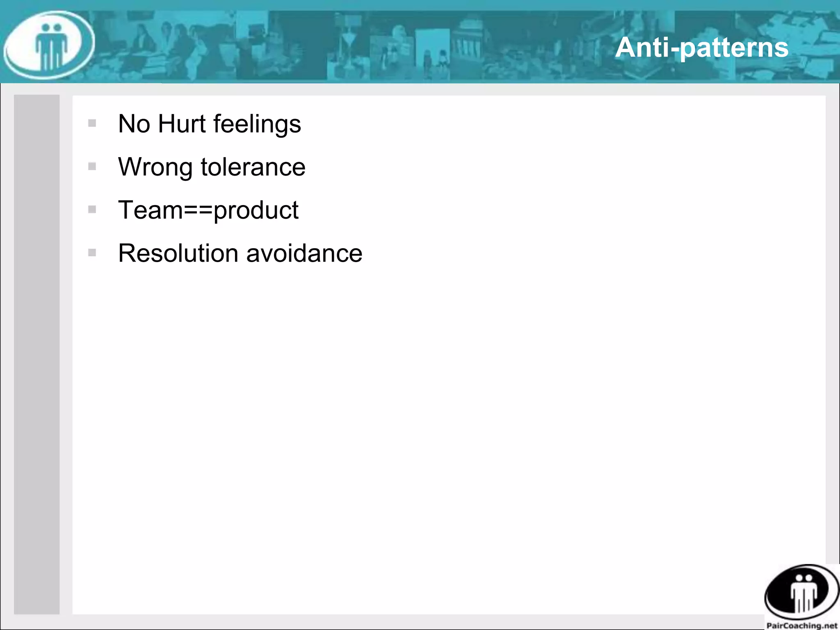
Task: Click the bullet before No Hurt feelings
Action: (x=92, y=123)
